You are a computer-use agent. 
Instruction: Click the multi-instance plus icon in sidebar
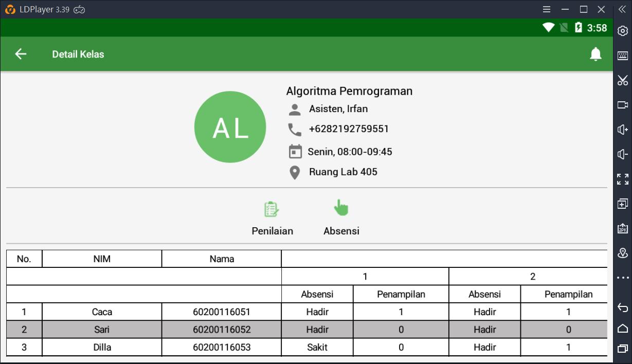[622, 204]
